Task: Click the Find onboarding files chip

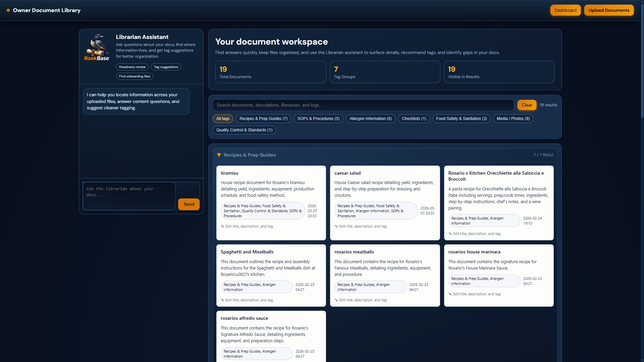Action: tap(134, 76)
